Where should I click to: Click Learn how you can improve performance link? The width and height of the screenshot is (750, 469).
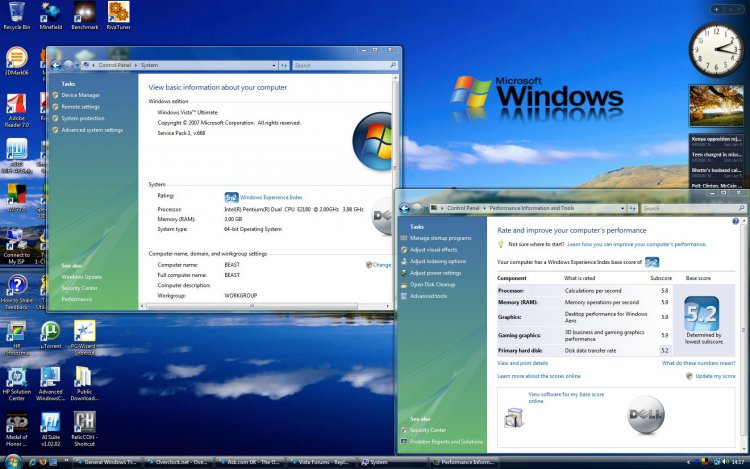click(637, 244)
